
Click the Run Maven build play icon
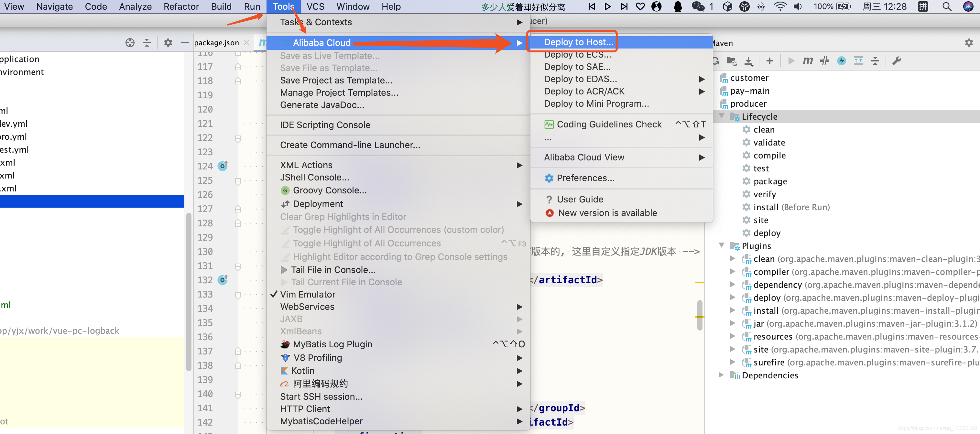(791, 61)
